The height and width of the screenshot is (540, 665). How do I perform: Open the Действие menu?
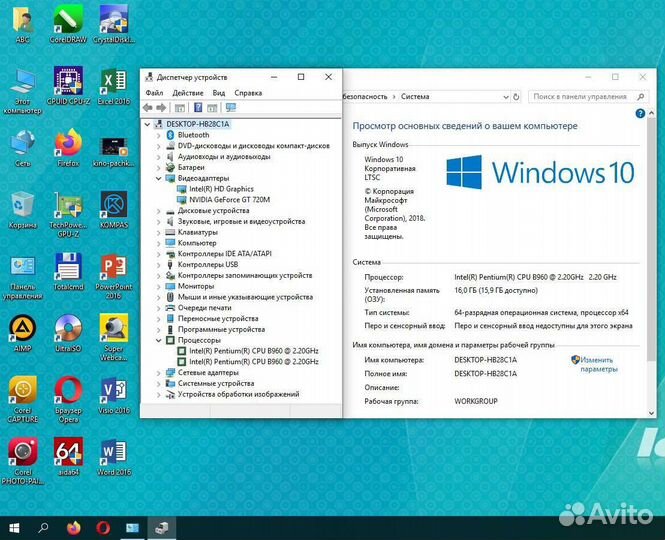(187, 93)
